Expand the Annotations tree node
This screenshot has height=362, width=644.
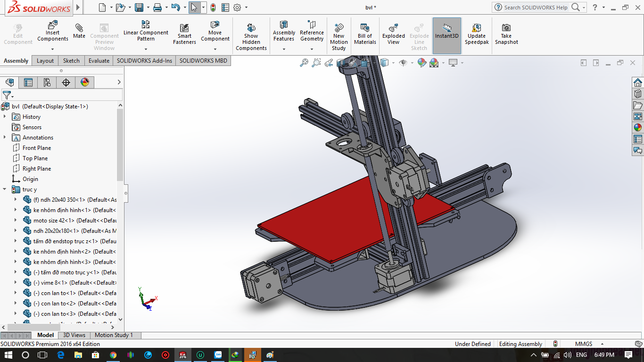pos(5,138)
